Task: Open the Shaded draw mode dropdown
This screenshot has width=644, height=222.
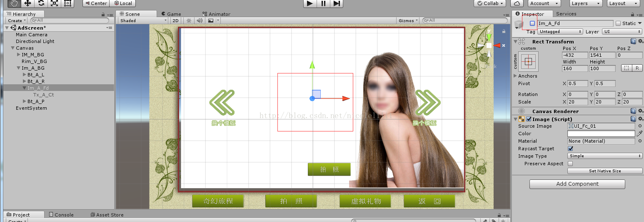Action: tap(143, 20)
